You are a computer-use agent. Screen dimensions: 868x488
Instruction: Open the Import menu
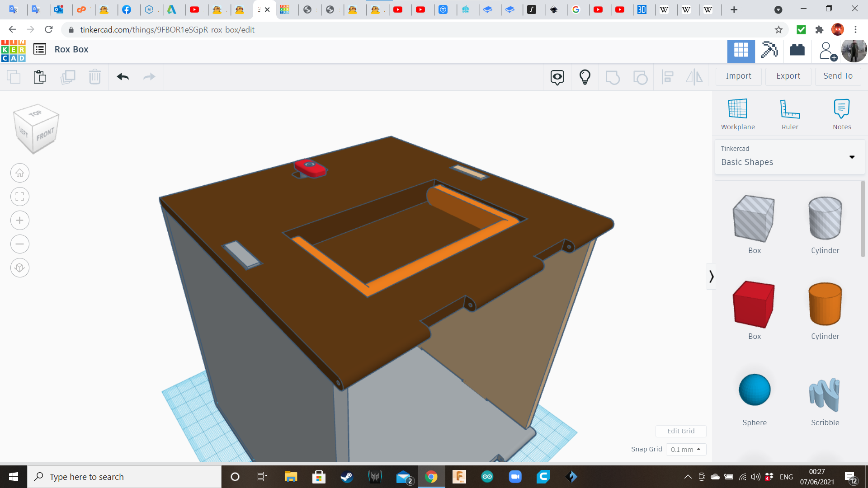coord(738,76)
